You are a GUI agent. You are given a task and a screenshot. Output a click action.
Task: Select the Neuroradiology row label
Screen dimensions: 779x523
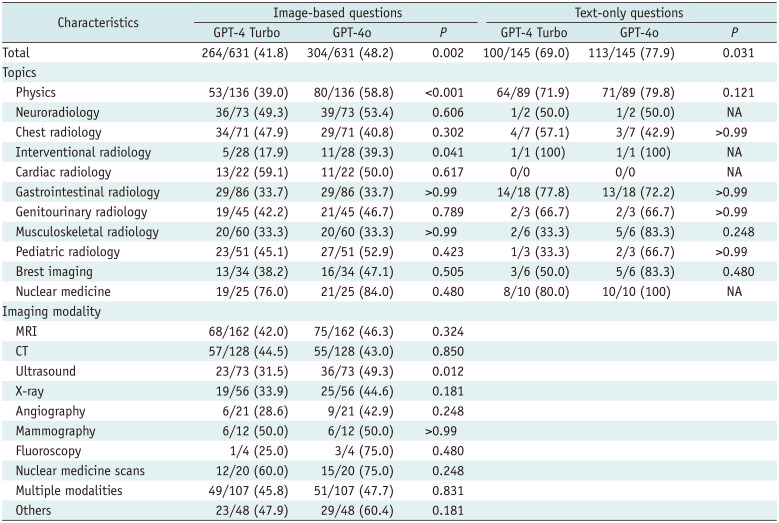62,113
